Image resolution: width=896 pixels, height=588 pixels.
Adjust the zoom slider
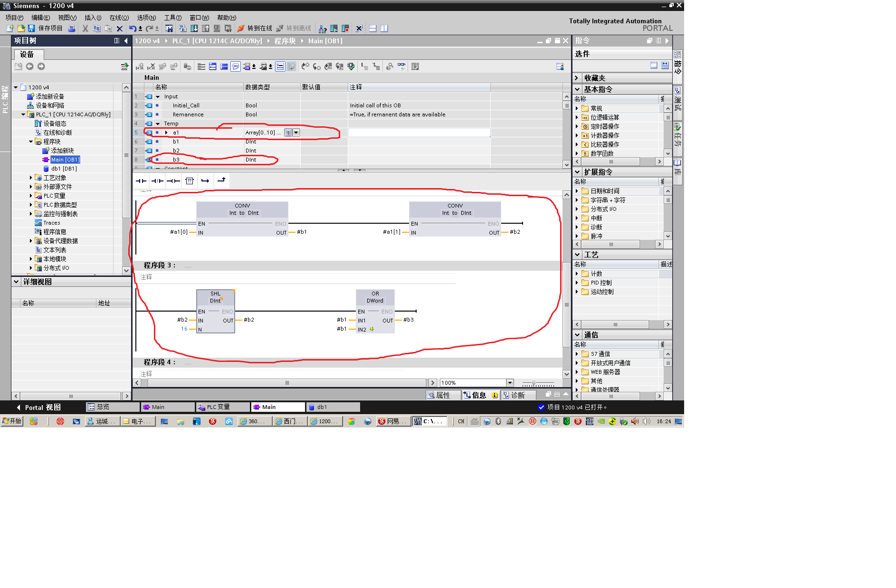534,383
